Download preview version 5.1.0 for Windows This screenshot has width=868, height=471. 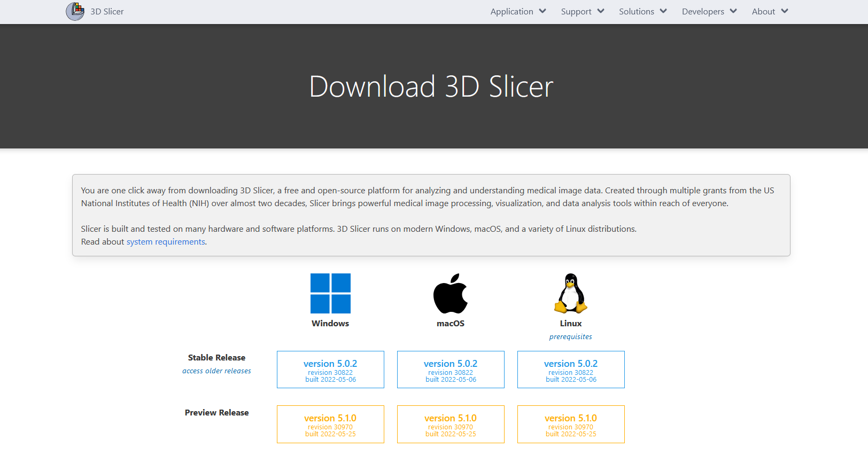coord(330,424)
